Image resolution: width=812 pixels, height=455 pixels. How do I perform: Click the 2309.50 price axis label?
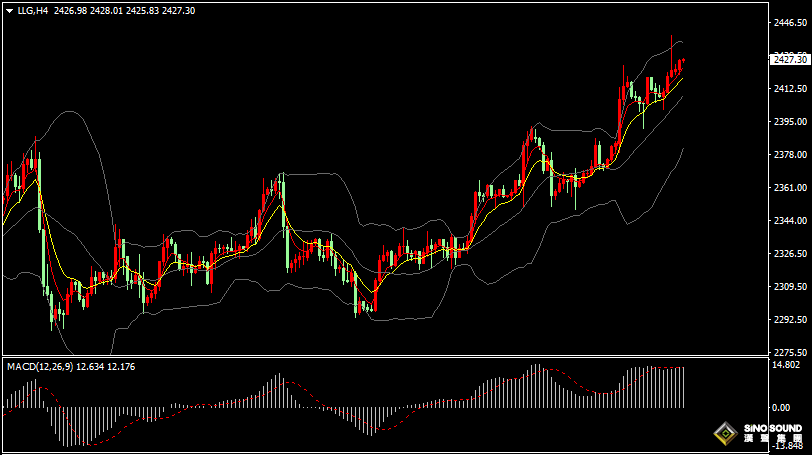(x=789, y=287)
